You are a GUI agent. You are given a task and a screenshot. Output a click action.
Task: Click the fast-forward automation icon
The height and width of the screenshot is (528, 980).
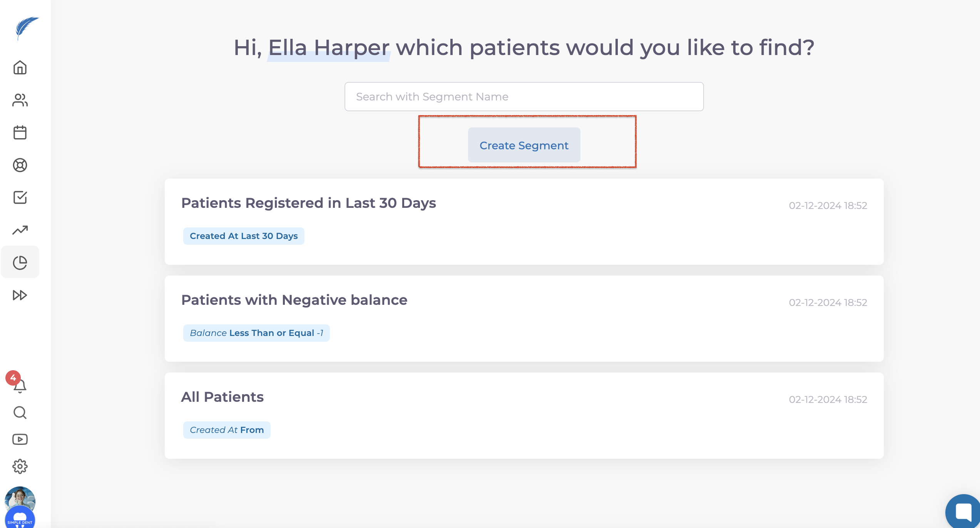point(20,295)
